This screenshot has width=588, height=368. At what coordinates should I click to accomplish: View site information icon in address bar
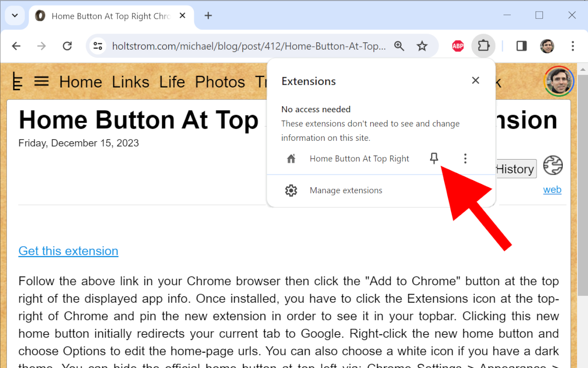click(x=98, y=46)
